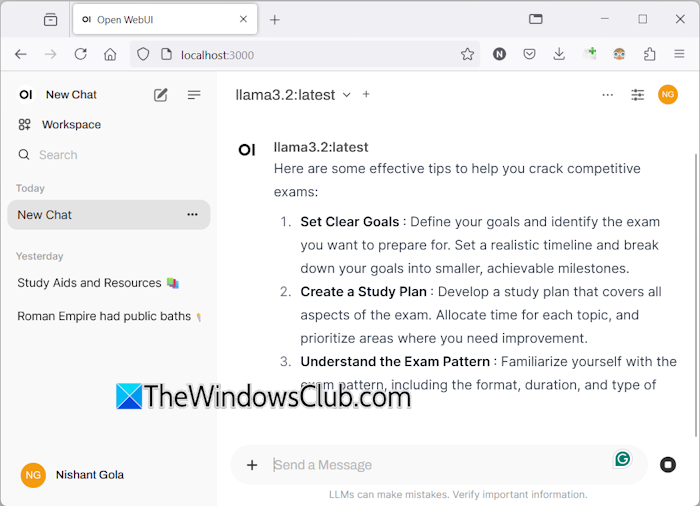Image resolution: width=700 pixels, height=506 pixels.
Task: Select the Open WebUI browser tab
Action: pyautogui.click(x=165, y=20)
